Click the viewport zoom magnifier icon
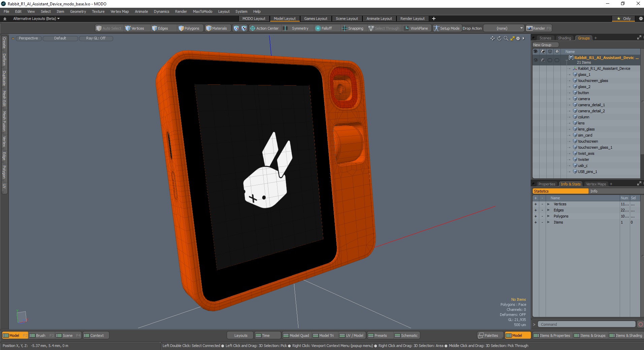 pyautogui.click(x=506, y=38)
